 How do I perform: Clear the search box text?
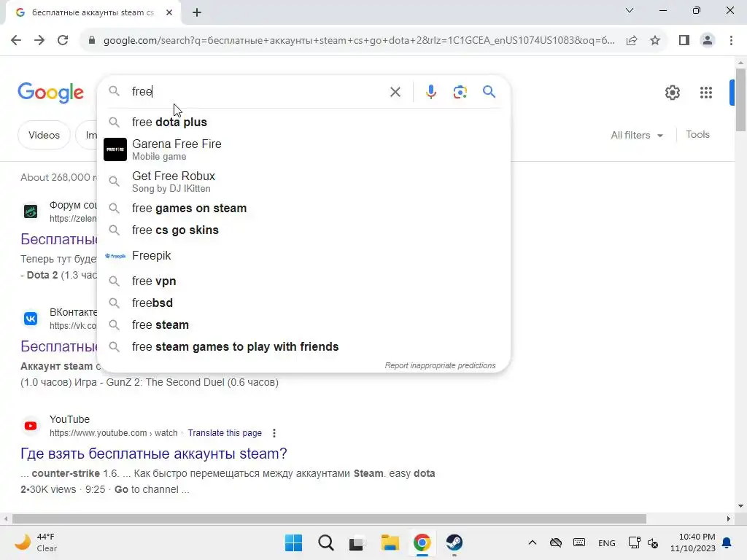(395, 91)
